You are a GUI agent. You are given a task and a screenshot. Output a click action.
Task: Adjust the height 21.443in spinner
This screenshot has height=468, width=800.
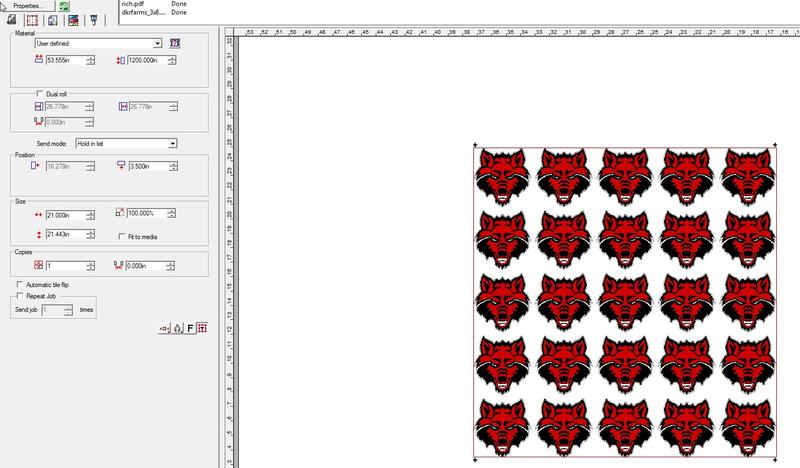pos(90,234)
